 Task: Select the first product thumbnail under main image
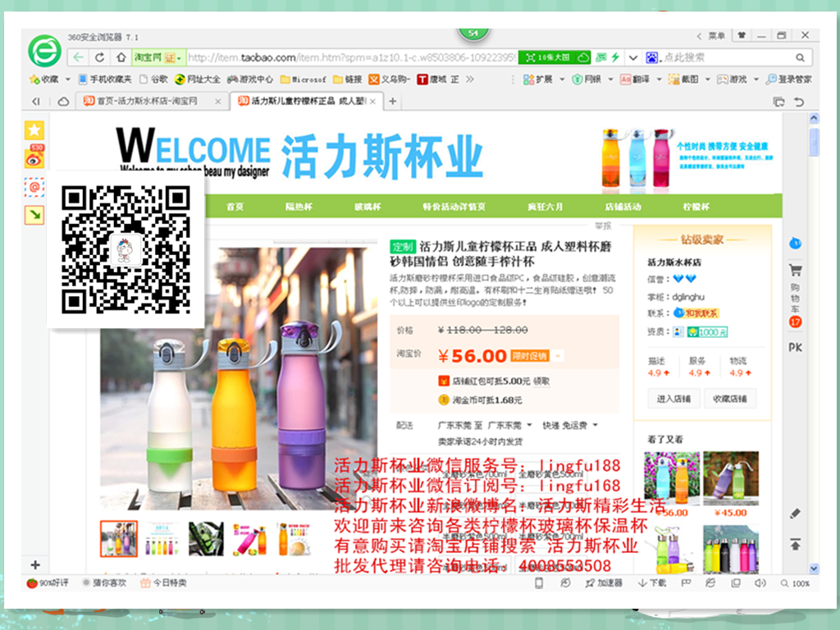tap(119, 538)
